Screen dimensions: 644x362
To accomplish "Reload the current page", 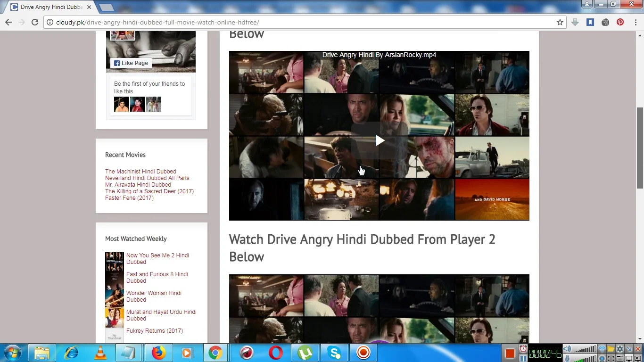I will click(x=35, y=22).
